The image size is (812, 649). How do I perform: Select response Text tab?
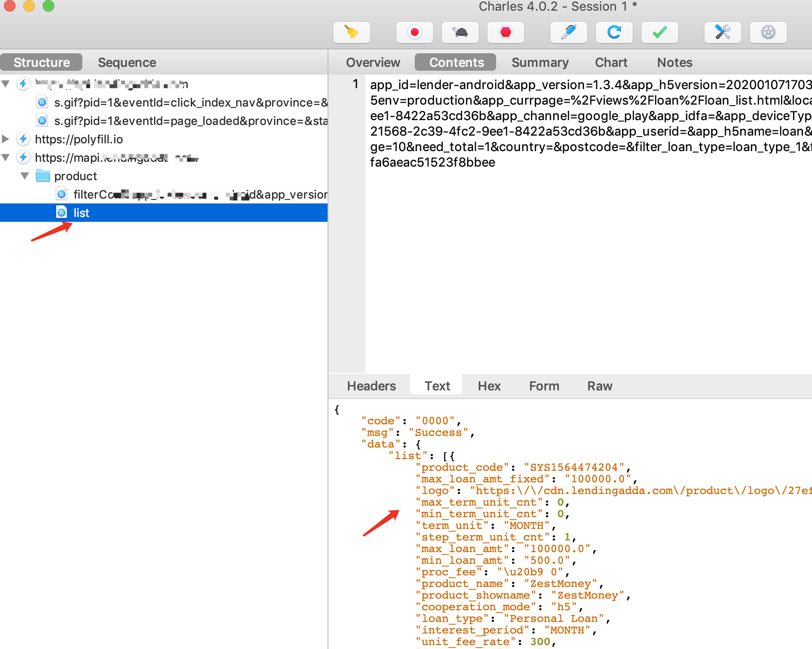click(x=437, y=386)
